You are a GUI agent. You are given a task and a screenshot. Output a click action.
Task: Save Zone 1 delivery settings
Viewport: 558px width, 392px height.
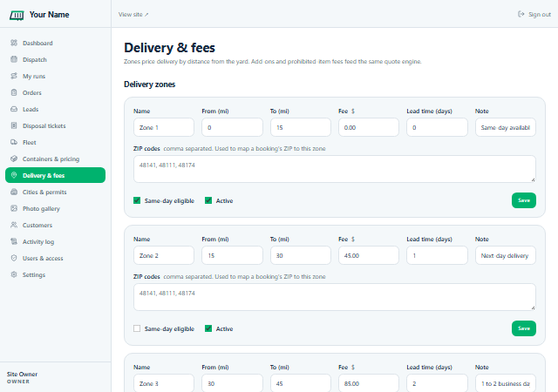(x=524, y=200)
